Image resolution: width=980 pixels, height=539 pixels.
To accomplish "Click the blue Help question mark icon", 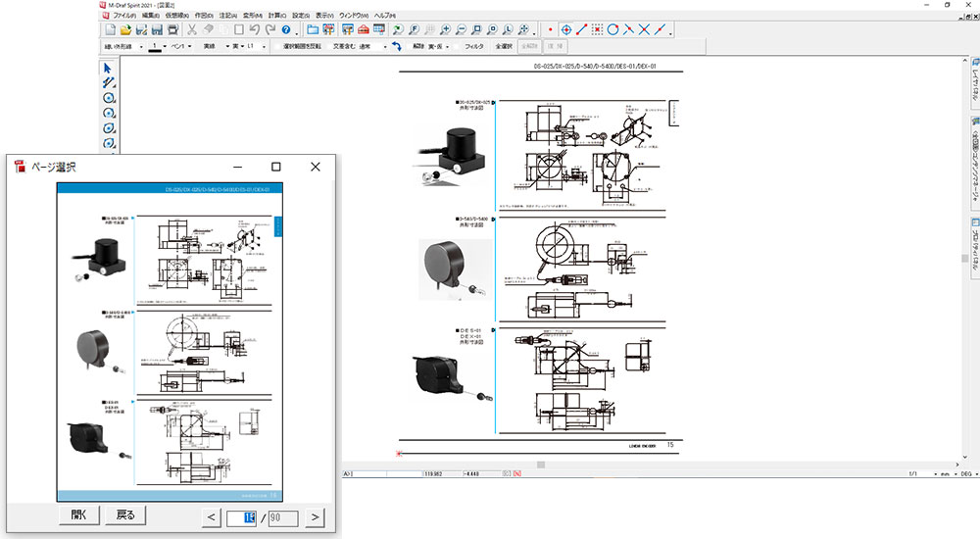I will 285,30.
